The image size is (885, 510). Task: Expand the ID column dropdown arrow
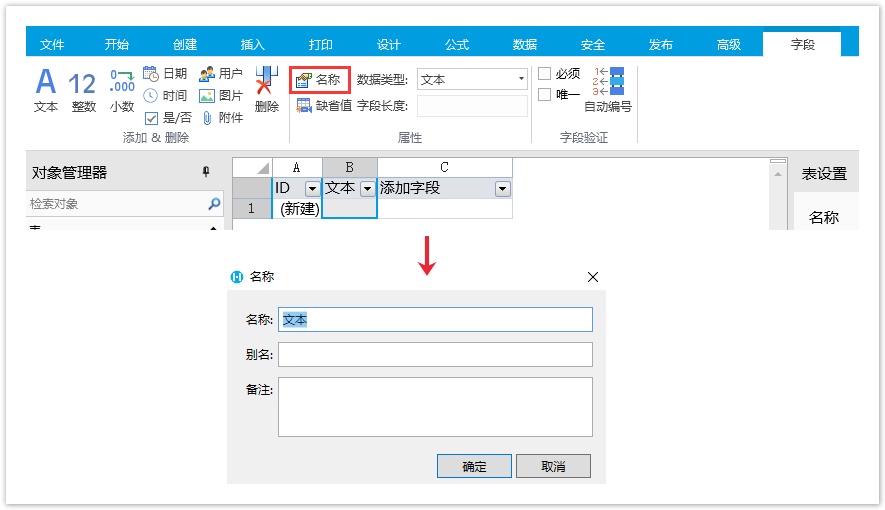(x=312, y=188)
